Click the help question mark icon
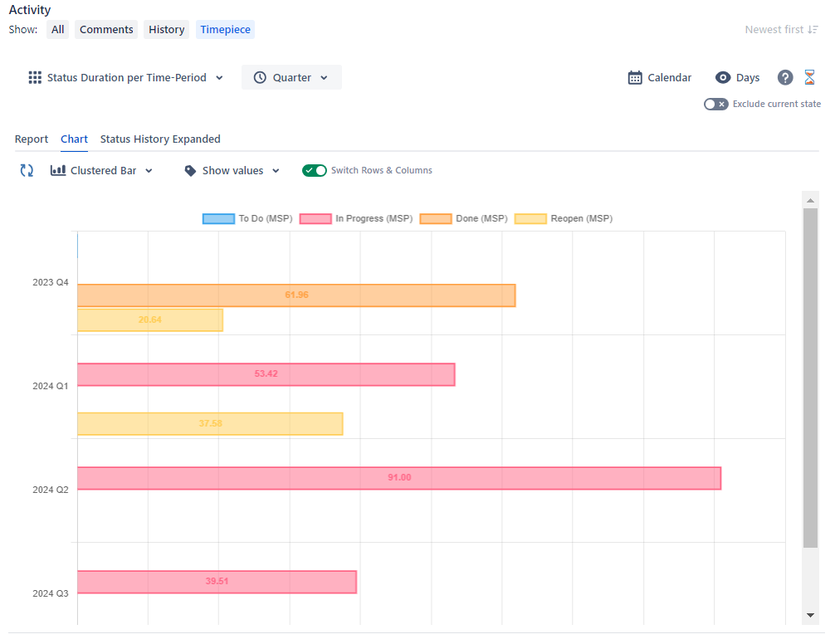This screenshot has height=644, width=835. coord(784,77)
